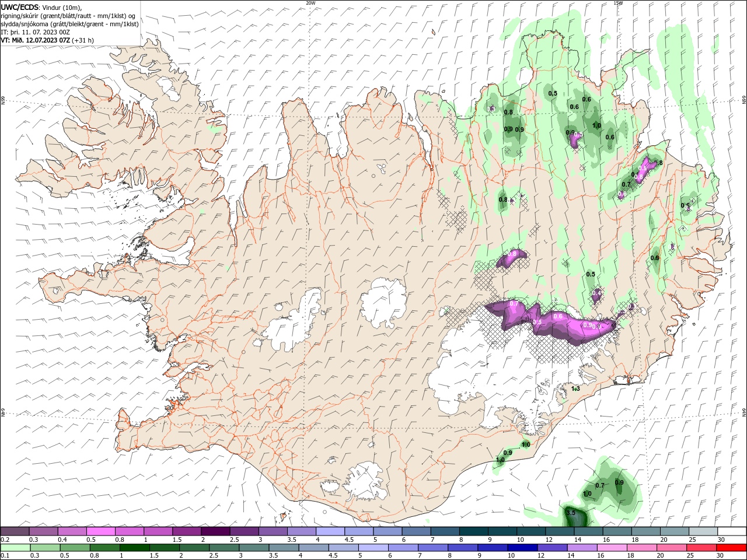Image resolution: width=747 pixels, height=560 pixels.
Task: Select the darkest green 1–1.5 rain swatch
Action: (134, 548)
